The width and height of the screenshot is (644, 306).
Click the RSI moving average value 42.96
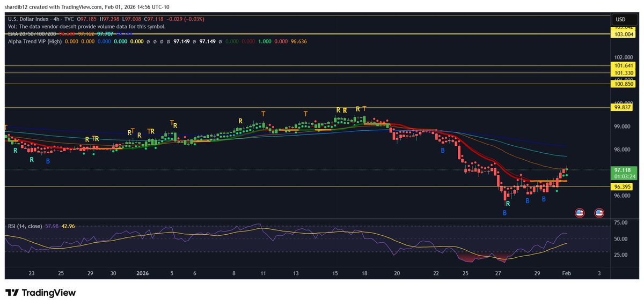tap(69, 226)
